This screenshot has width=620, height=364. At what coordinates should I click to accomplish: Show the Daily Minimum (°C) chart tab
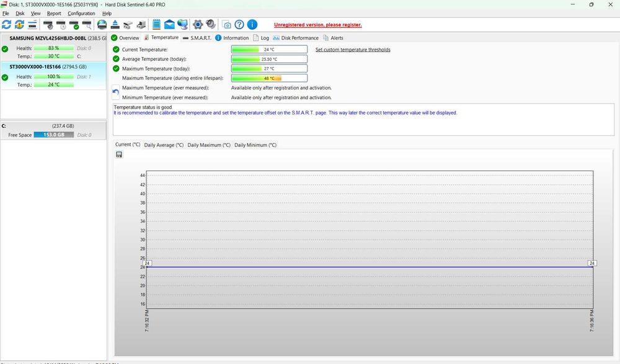(x=255, y=145)
